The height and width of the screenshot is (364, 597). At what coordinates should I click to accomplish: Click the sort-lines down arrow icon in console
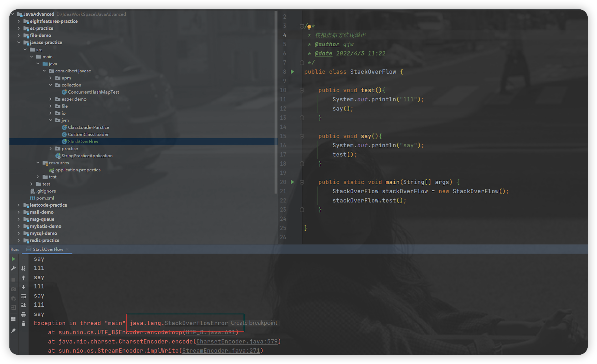24,268
